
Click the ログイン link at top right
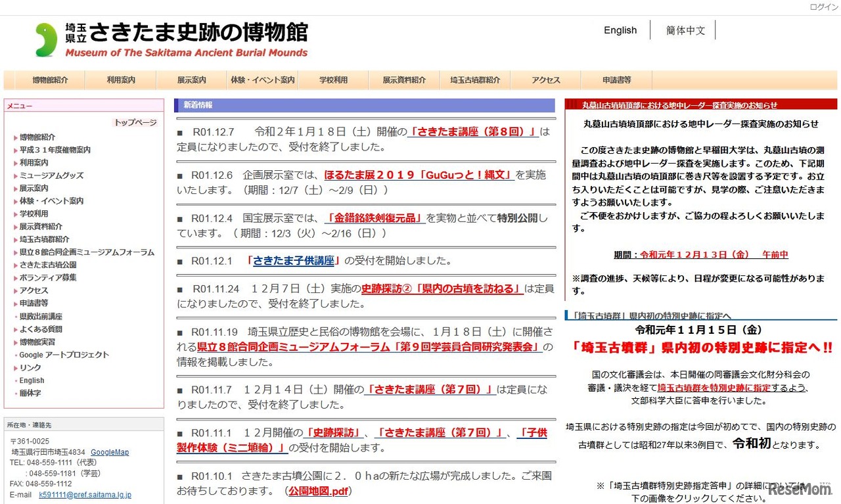(x=823, y=7)
